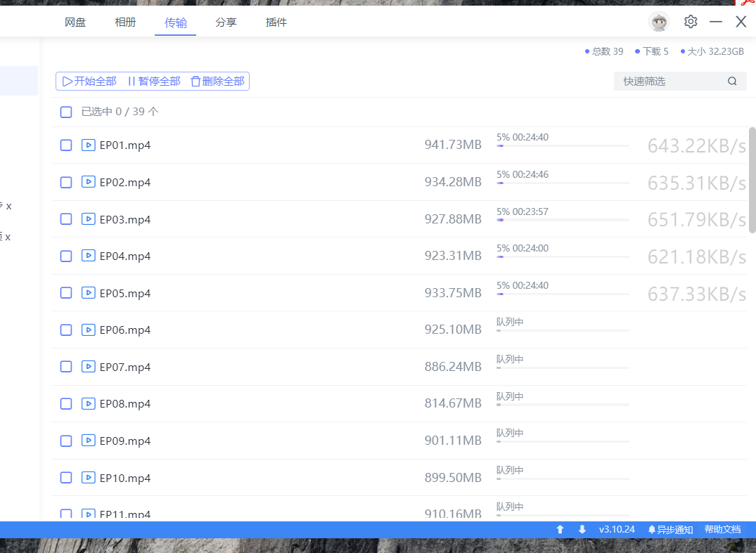Click the bell icon for 异步通知
756x553 pixels.
(651, 529)
